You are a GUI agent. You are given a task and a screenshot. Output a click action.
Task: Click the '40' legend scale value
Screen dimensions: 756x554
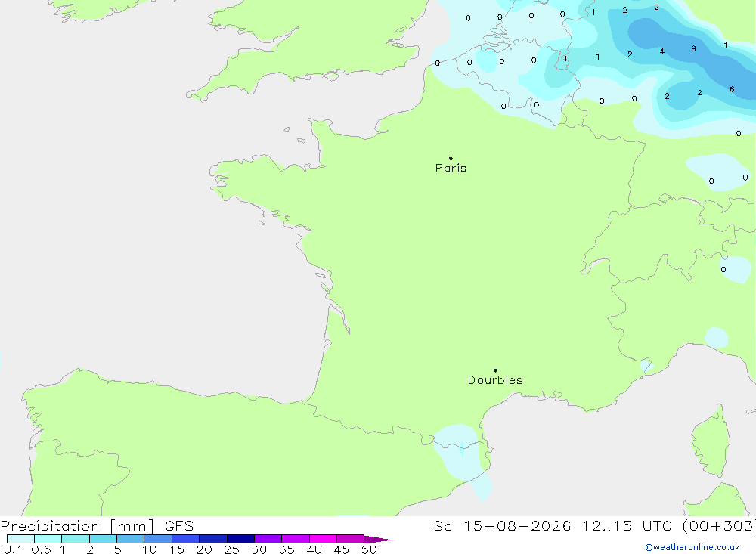(x=314, y=549)
